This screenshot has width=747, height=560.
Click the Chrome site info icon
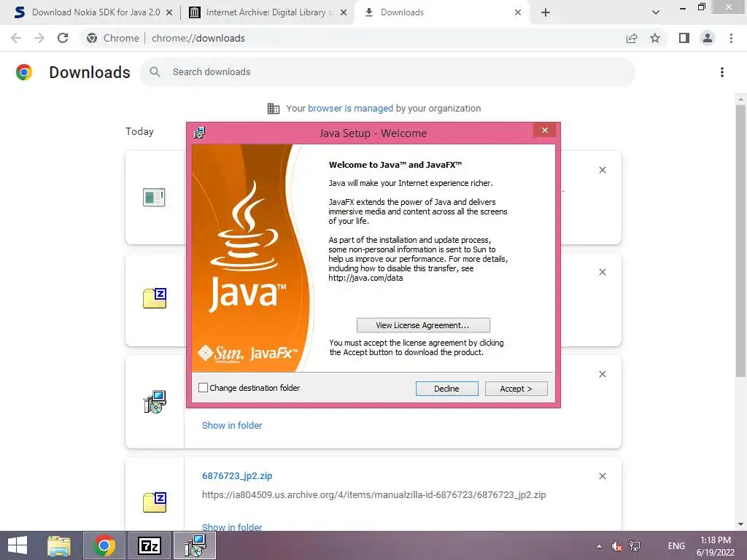[x=92, y=38]
